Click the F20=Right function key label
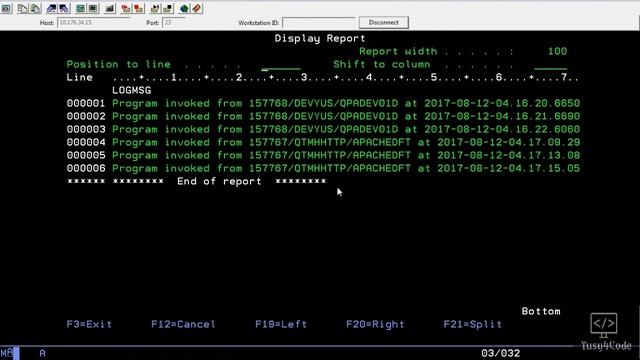The width and height of the screenshot is (640, 360). coord(375,324)
